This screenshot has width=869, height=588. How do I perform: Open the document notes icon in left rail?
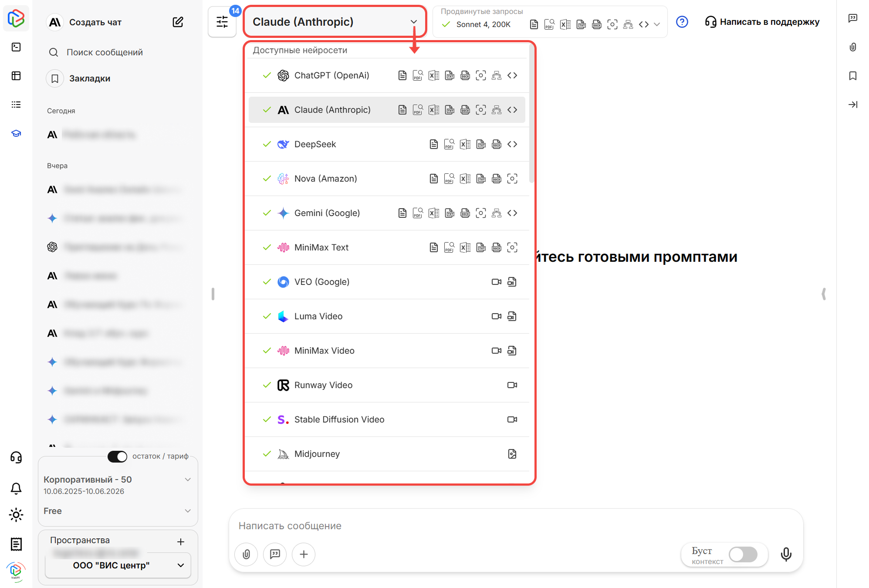click(x=16, y=544)
